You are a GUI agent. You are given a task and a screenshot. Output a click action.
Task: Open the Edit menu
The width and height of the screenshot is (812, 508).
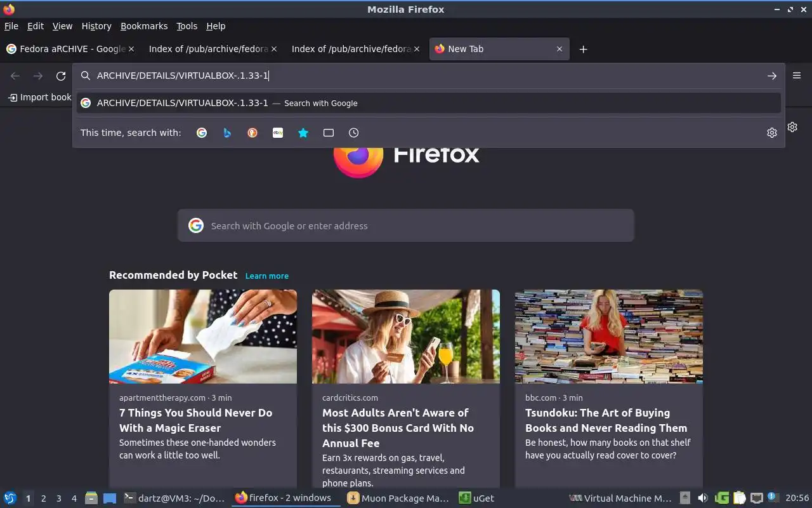[x=36, y=26]
